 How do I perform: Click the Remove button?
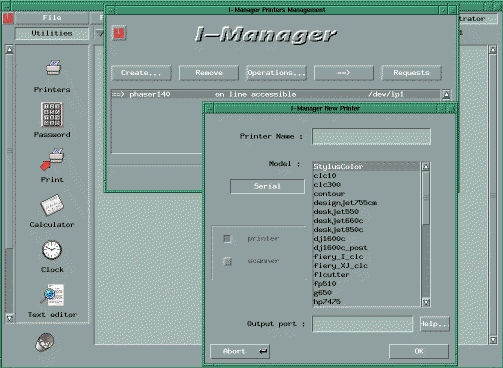209,73
